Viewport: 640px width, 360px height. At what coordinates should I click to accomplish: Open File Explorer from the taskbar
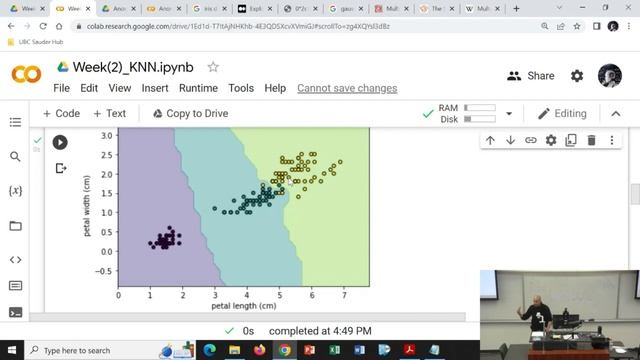coord(234,350)
